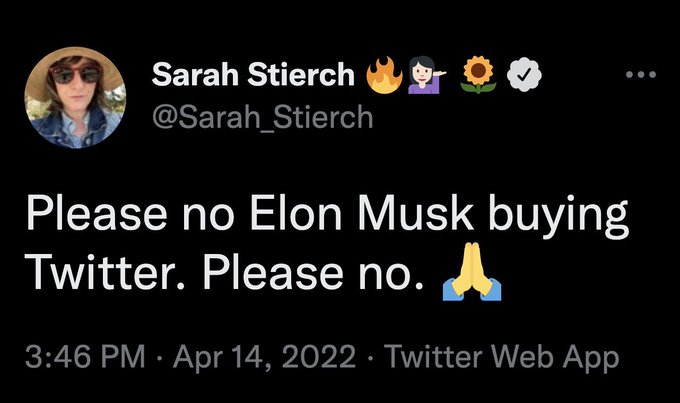Click "Twitter." at the second line start
Screen dimensions: 680x403
pos(102,270)
